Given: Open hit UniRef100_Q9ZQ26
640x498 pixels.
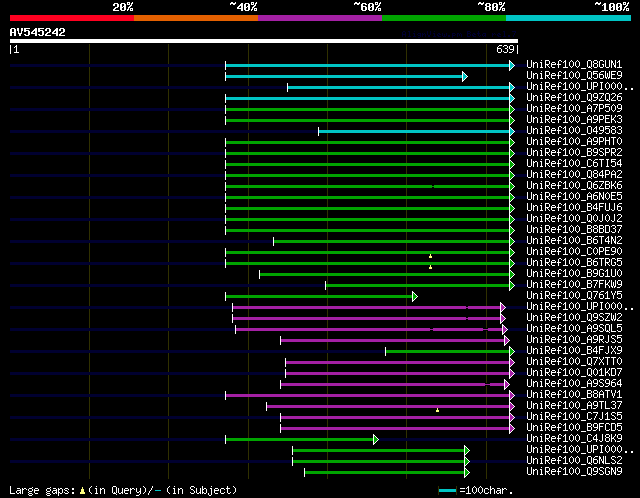Looking at the screenshot, I should 574,98.
